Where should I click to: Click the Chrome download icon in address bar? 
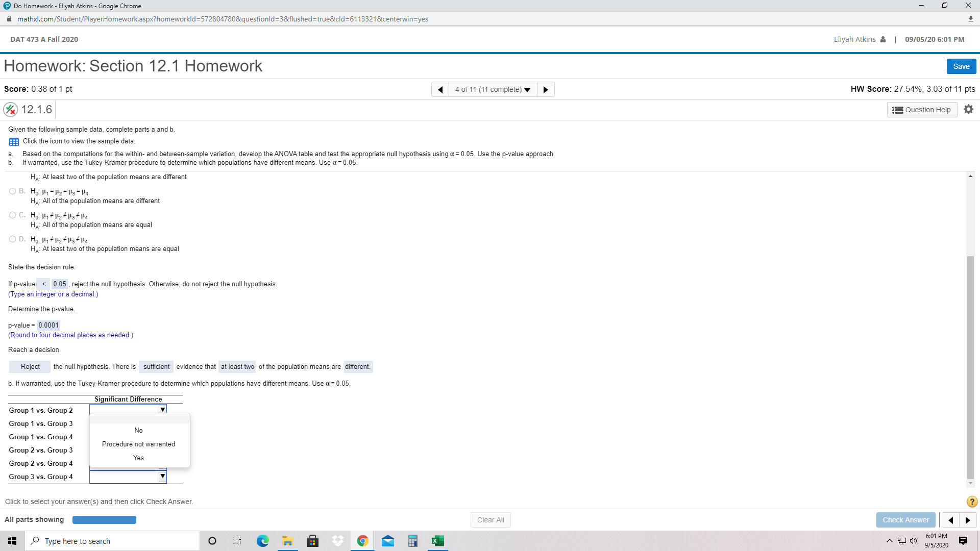point(970,19)
